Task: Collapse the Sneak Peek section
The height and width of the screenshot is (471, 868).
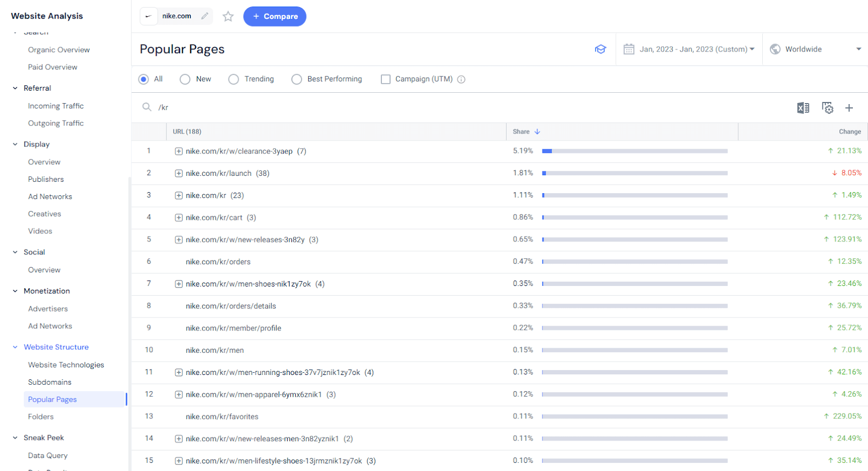Action: tap(15, 438)
